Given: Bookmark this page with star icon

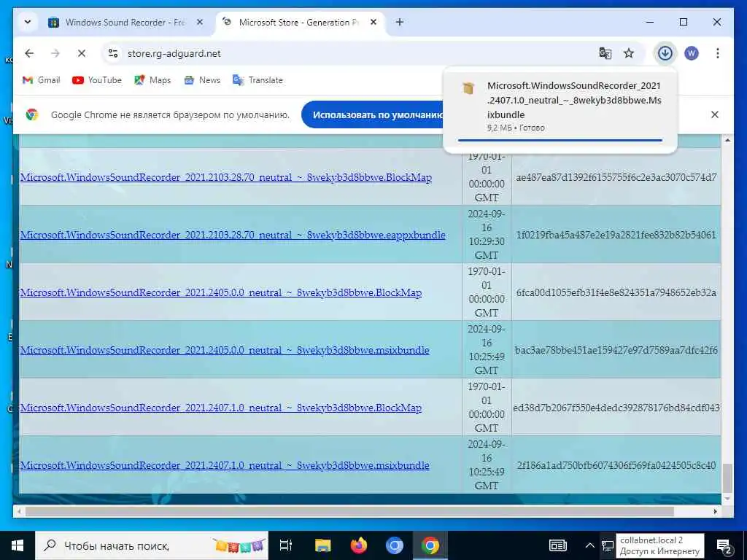Looking at the screenshot, I should [x=629, y=53].
